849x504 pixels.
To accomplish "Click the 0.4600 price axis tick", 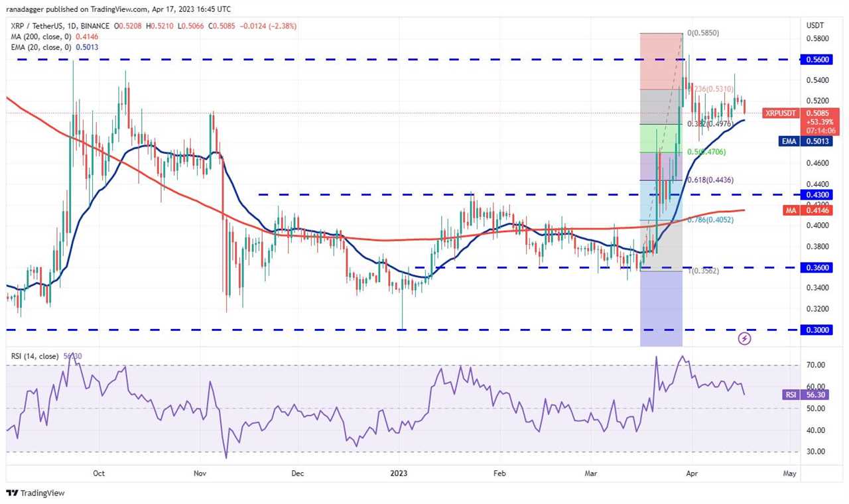I will tap(818, 163).
